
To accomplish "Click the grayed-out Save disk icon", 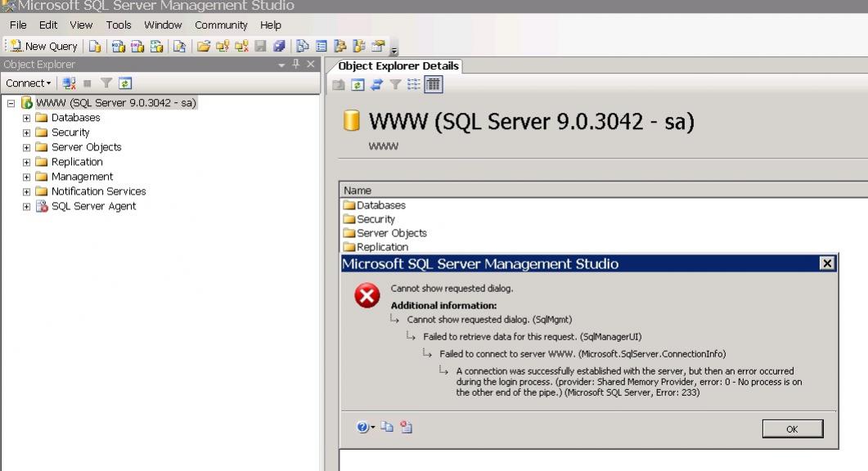I will tap(260, 47).
